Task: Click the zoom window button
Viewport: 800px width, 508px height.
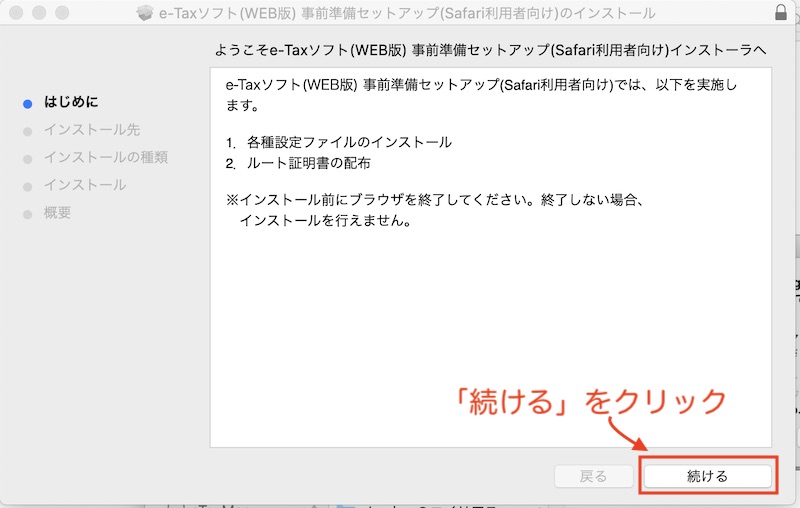Action: (x=62, y=12)
